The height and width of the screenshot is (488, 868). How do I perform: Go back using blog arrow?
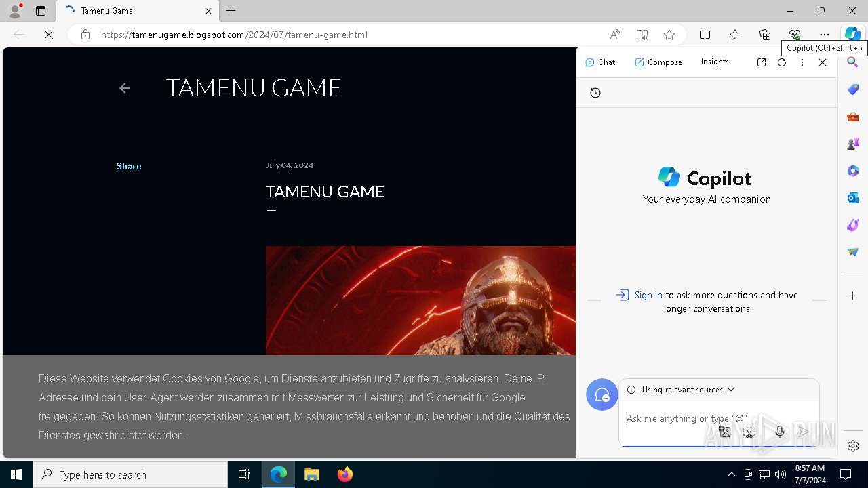(x=125, y=88)
